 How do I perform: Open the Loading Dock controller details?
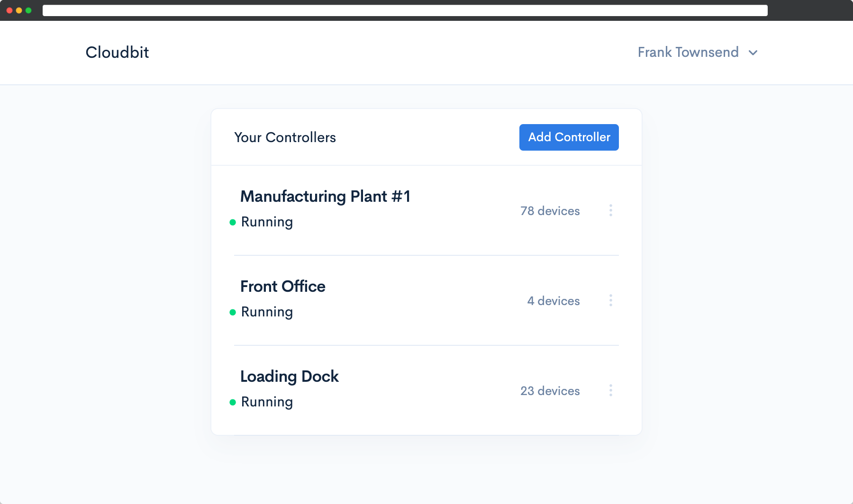click(290, 376)
